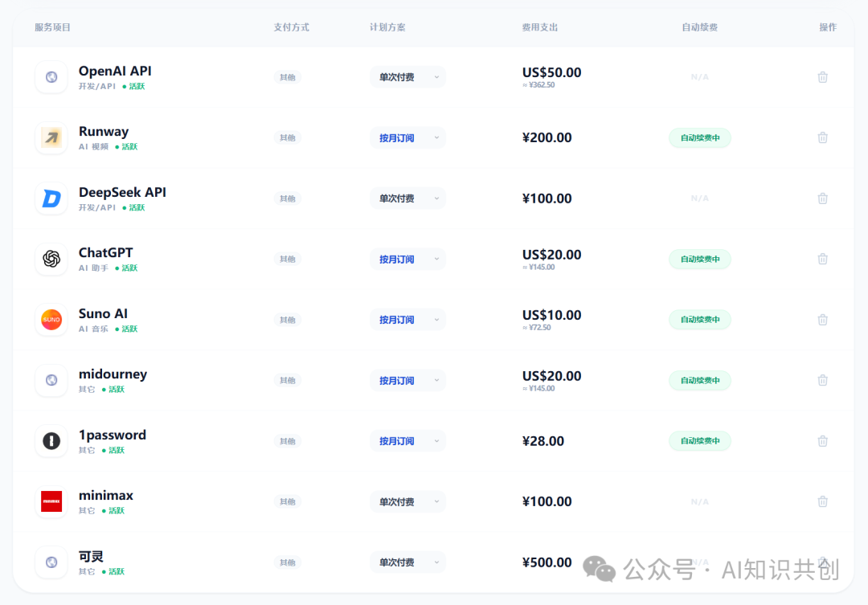The image size is (868, 605).
Task: Click 其他 payment tag in ChatGPT row
Action: [287, 259]
